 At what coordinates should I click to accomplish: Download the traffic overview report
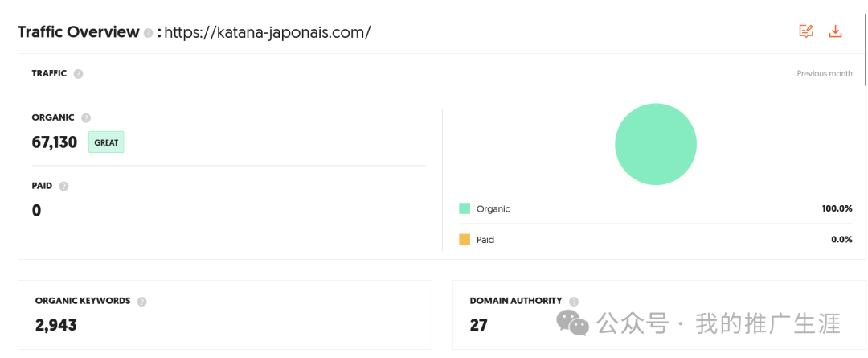pyautogui.click(x=835, y=31)
